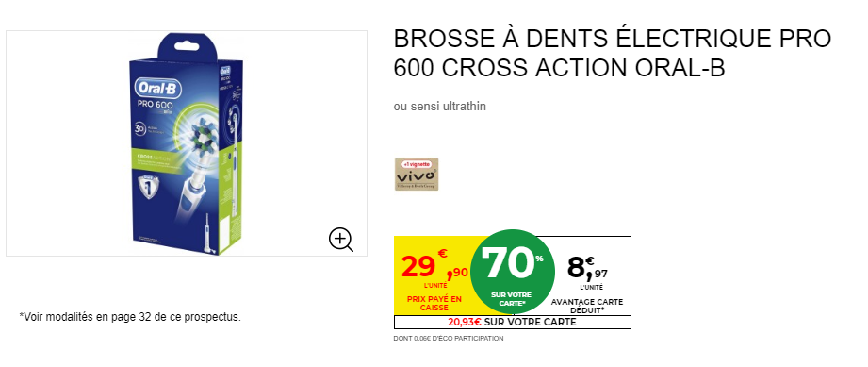The height and width of the screenshot is (367, 868).
Task: Click the green 70% discount circle
Action: (512, 272)
